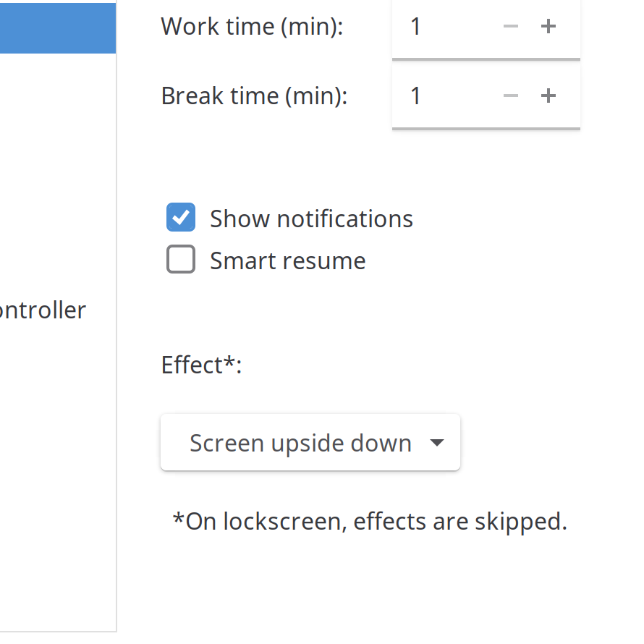Increment break time with the plus icon
The height and width of the screenshot is (644, 644).
pyautogui.click(x=548, y=96)
